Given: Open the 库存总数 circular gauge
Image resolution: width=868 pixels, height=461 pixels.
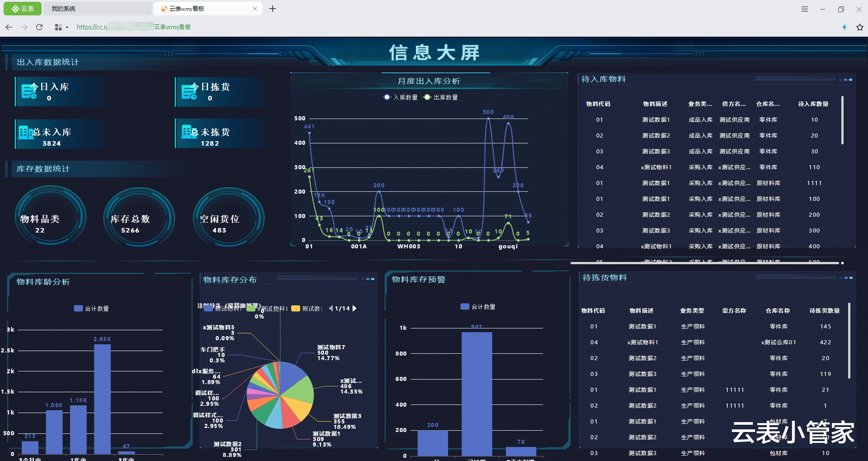Looking at the screenshot, I should pos(139,216).
